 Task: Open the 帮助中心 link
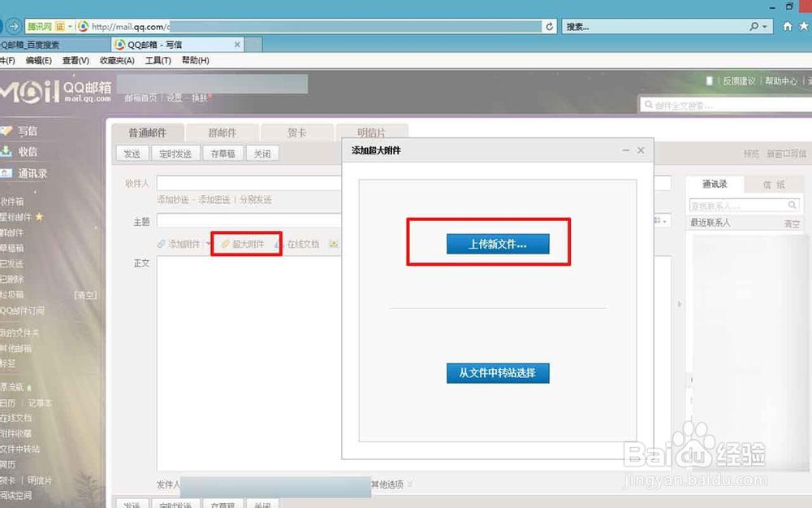coord(781,80)
